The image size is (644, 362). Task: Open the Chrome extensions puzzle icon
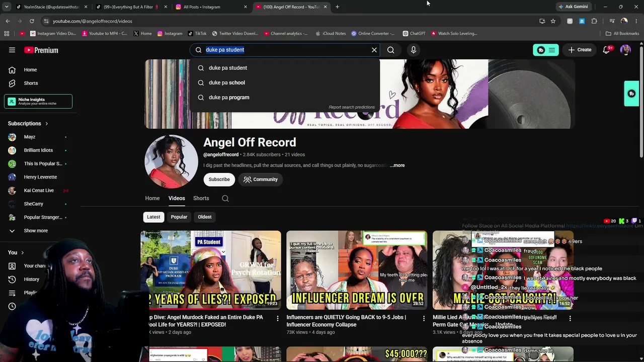tap(594, 21)
